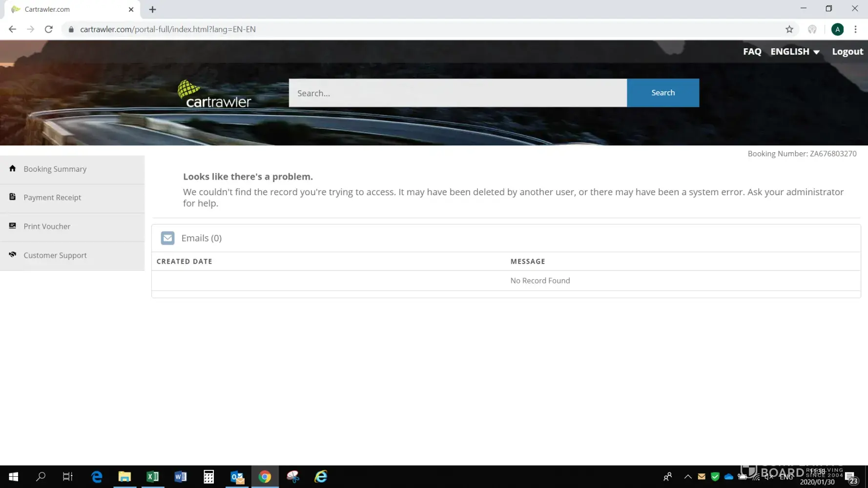Screen dimensions: 868x488
Task: Open the Booking Summary menu item
Action: point(55,169)
